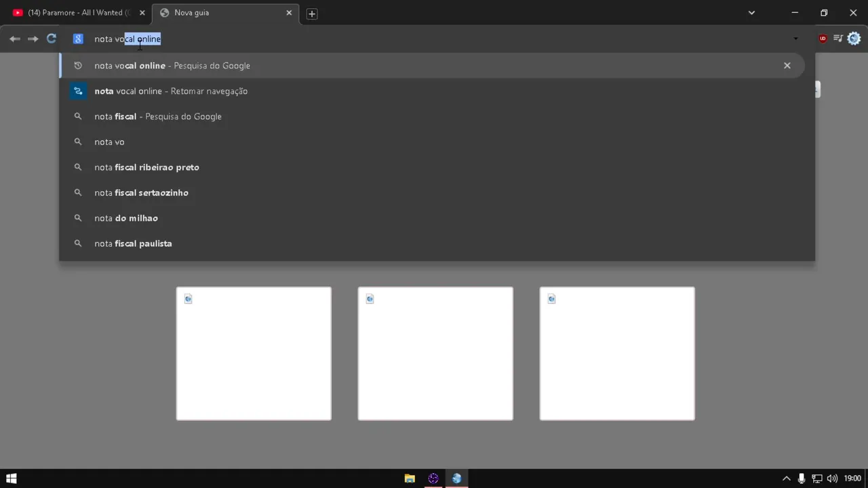
Task: Click the Retomar navegação journey icon
Action: (x=78, y=91)
